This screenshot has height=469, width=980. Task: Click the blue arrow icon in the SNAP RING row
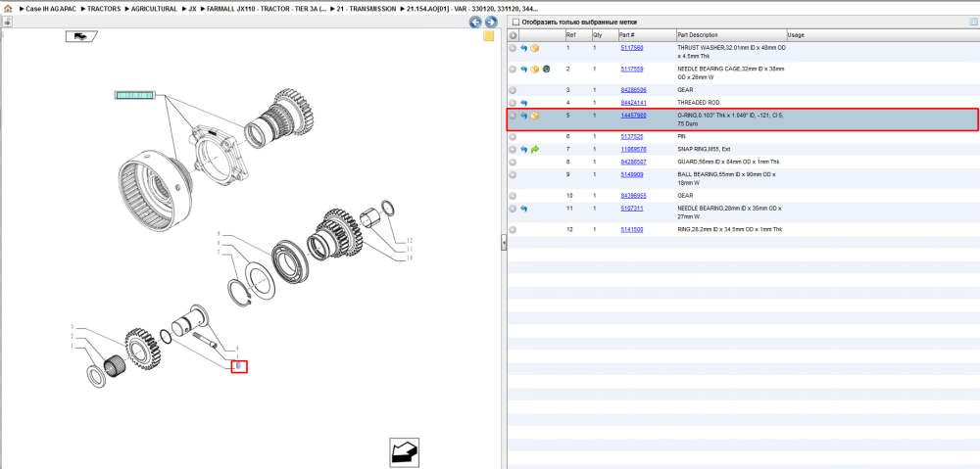coord(523,149)
